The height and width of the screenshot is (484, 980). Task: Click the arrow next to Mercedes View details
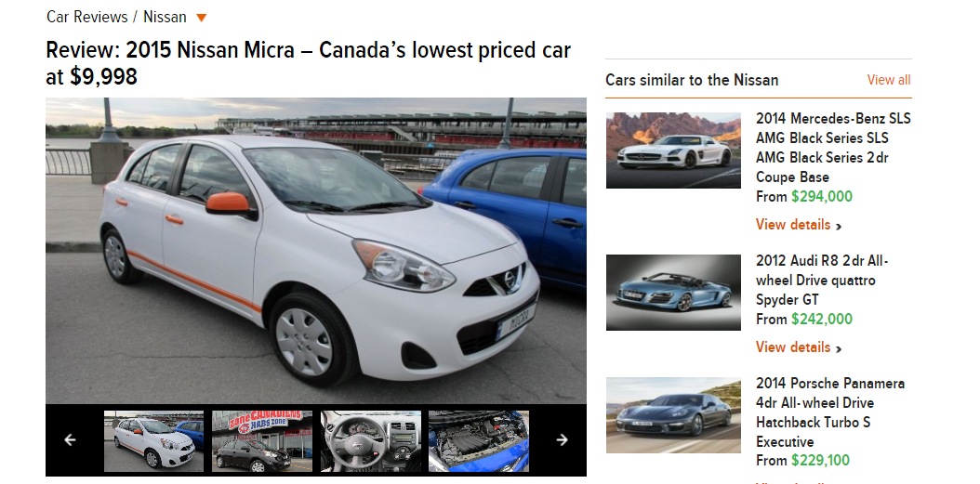(839, 226)
